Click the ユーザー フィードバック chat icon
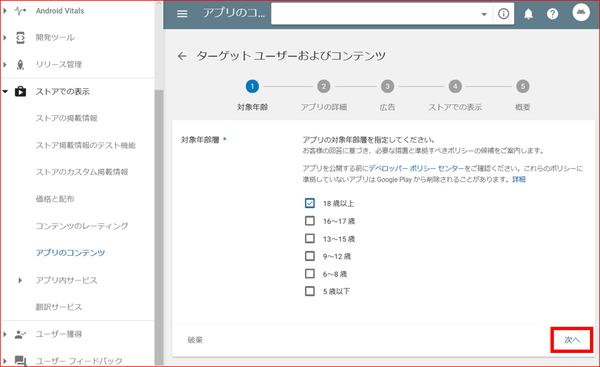The width and height of the screenshot is (600, 367). (20, 360)
